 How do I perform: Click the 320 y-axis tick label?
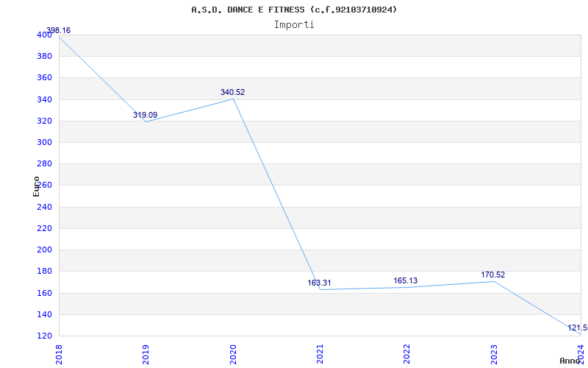tap(44, 121)
